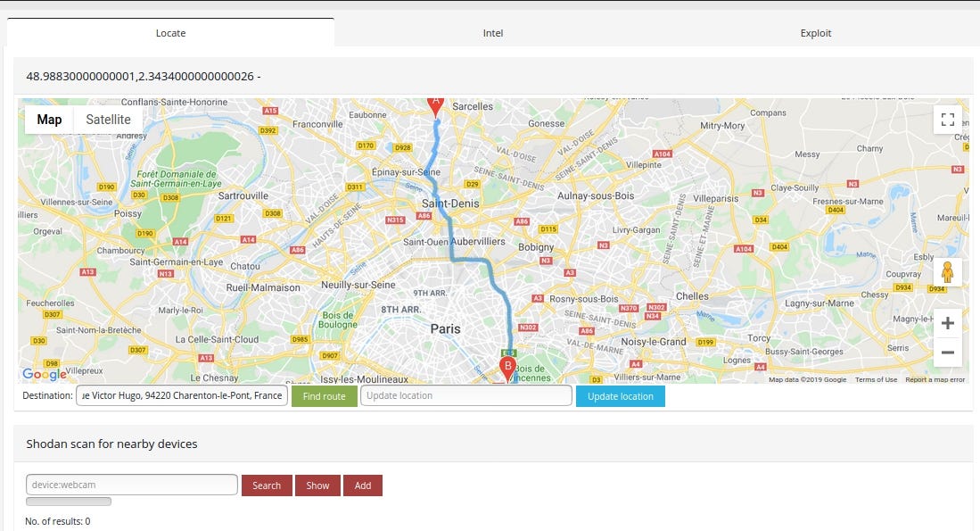Click the blue Update location button

click(x=620, y=396)
